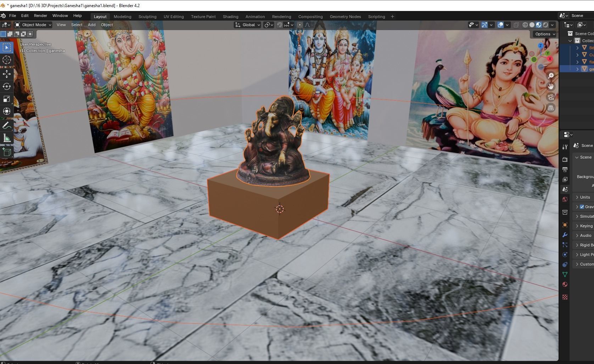Open the Render properties tab
Image resolution: width=594 pixels, height=364 pixels.
(565, 160)
